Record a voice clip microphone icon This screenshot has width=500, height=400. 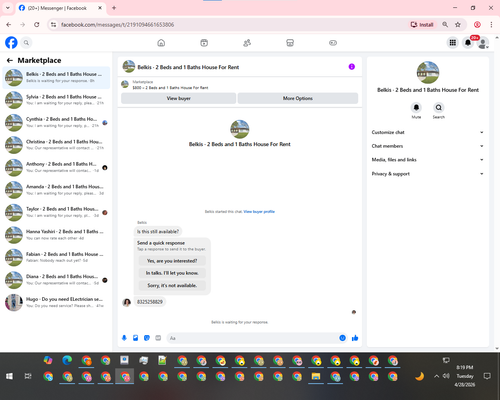pos(124,338)
